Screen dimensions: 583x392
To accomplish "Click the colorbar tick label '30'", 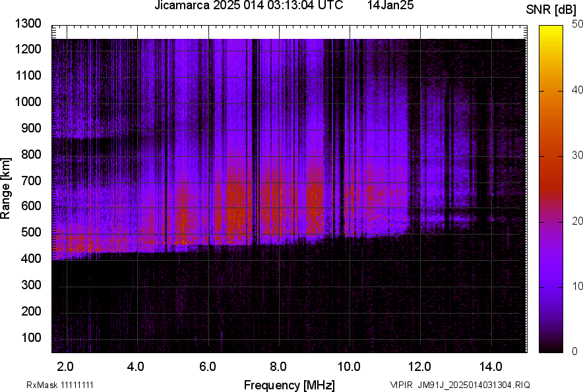I will [x=577, y=155].
